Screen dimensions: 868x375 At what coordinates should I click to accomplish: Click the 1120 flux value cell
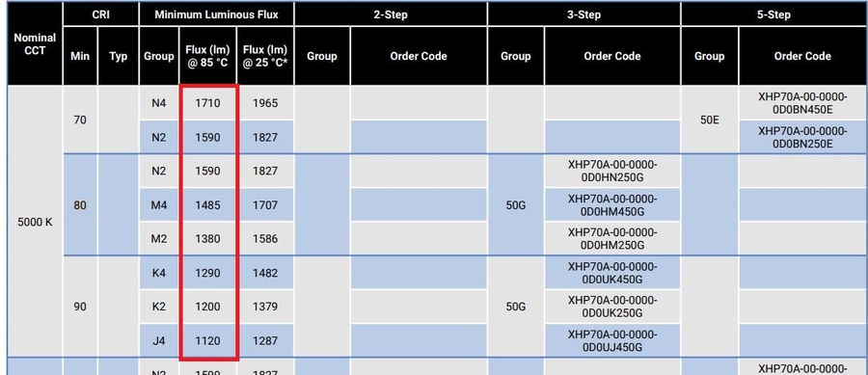click(x=207, y=340)
